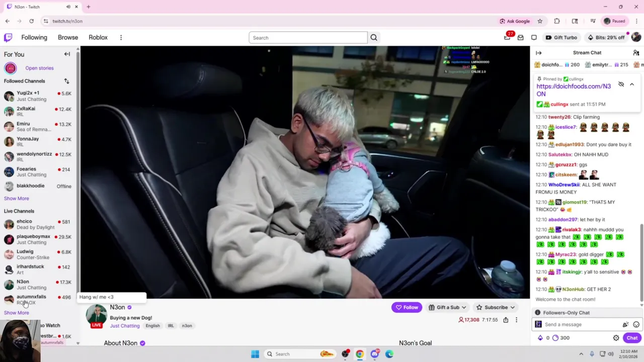
Task: Open the chat community users icon
Action: [x=636, y=53]
